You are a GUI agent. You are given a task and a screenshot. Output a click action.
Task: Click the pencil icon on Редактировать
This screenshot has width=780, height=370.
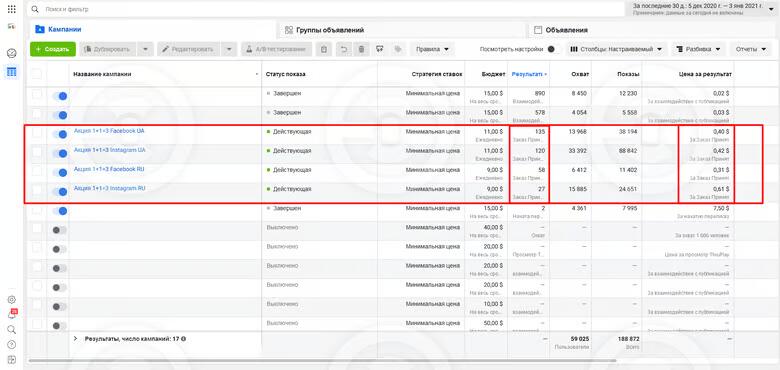click(166, 49)
